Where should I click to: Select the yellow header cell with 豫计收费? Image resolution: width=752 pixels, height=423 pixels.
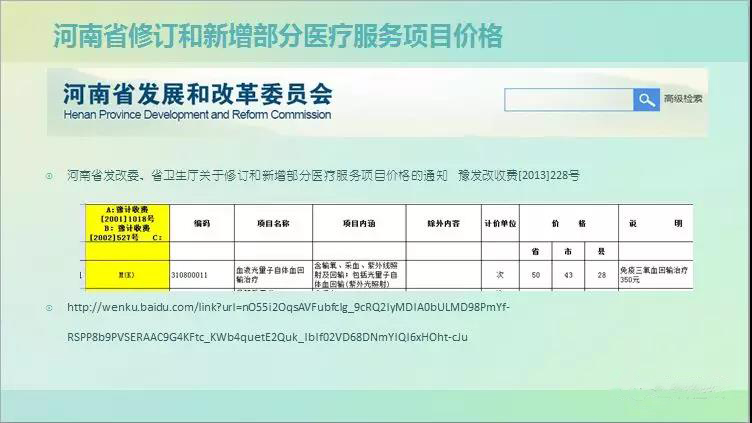tap(125, 223)
